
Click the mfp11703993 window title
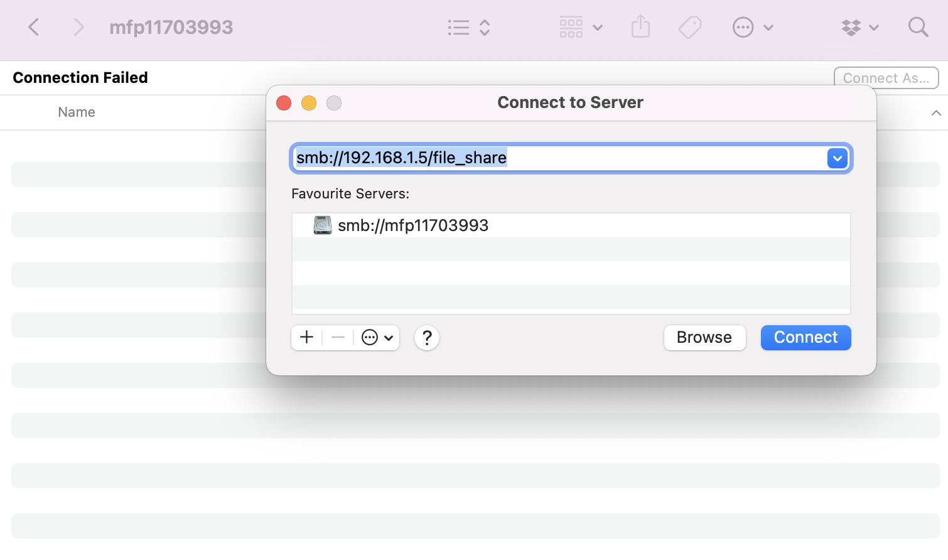(171, 28)
